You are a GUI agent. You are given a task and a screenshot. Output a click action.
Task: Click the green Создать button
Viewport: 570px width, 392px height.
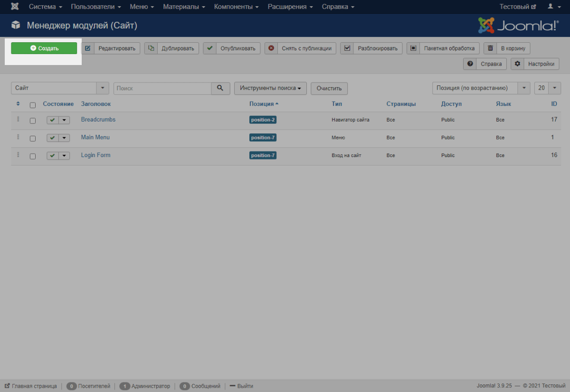point(44,48)
